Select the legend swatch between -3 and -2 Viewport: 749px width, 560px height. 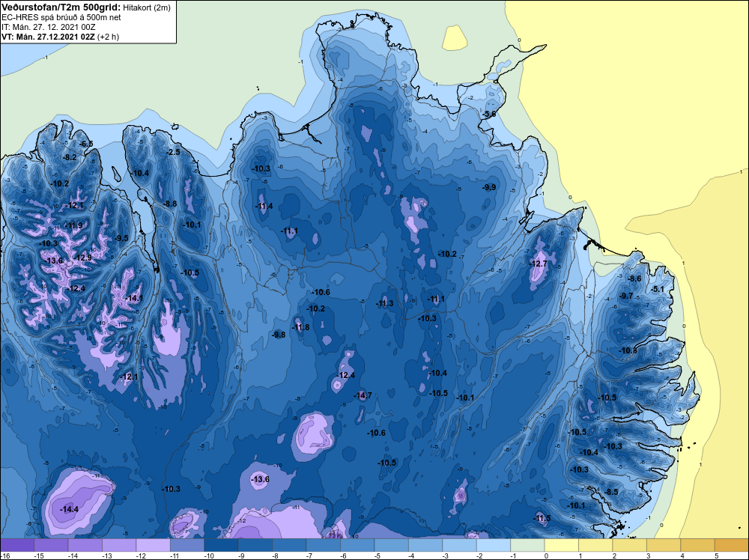460,545
